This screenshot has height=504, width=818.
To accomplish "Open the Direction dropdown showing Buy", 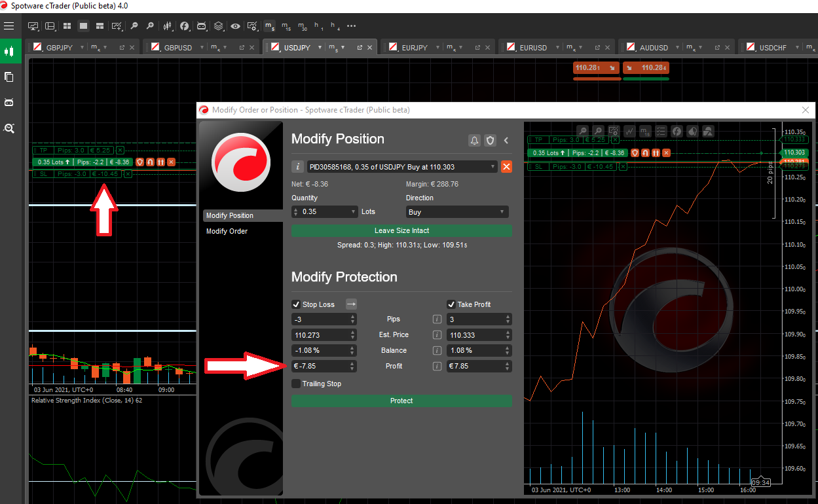I will (456, 212).
